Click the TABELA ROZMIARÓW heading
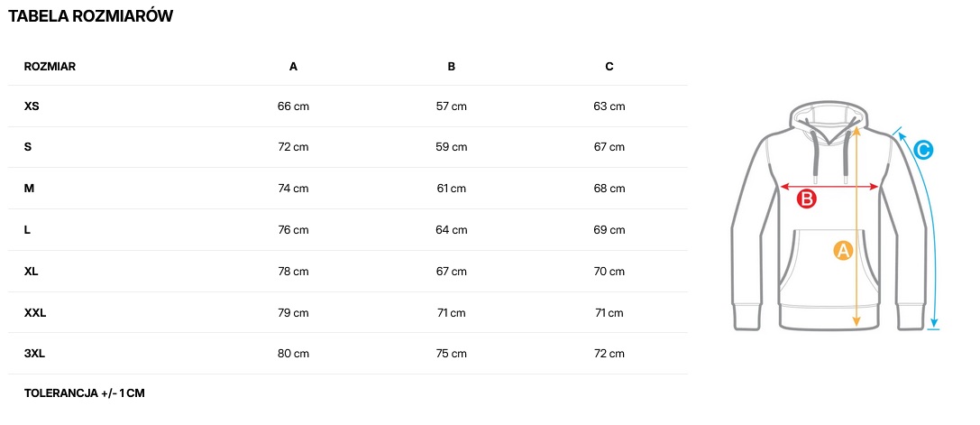Image resolution: width=980 pixels, height=425 pixels. click(x=90, y=16)
